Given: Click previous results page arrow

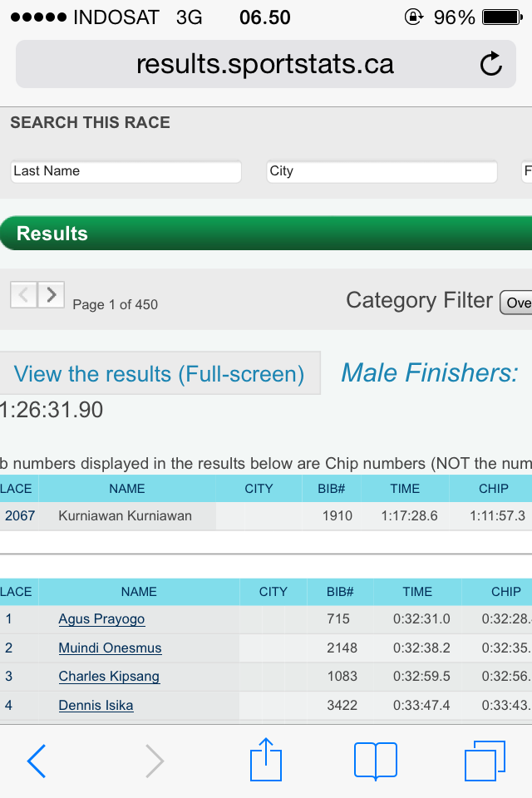Looking at the screenshot, I should coord(24,294).
